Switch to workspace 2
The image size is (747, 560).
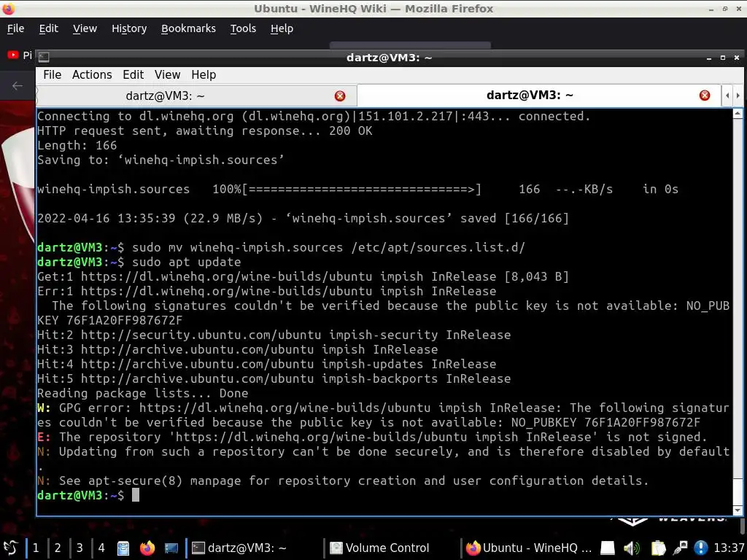(58, 548)
